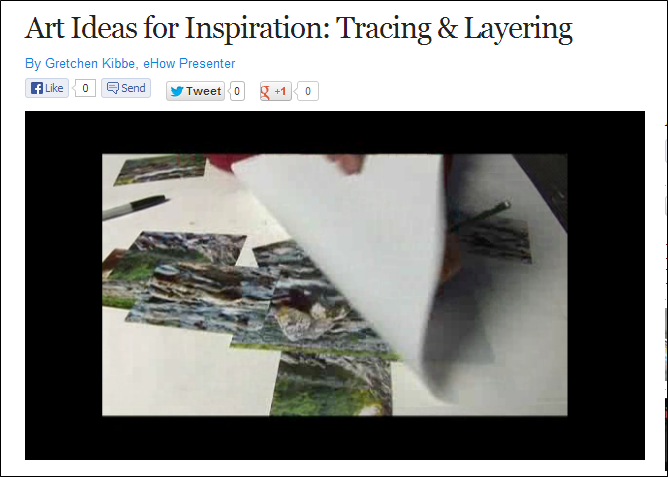Select the Art Ideas for Inspiration heading

(298, 28)
